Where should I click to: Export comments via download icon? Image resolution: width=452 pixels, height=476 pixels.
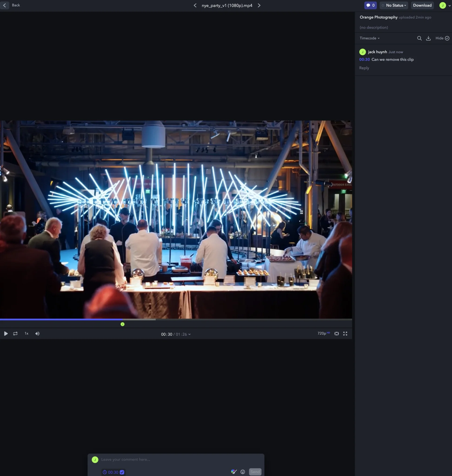(428, 38)
